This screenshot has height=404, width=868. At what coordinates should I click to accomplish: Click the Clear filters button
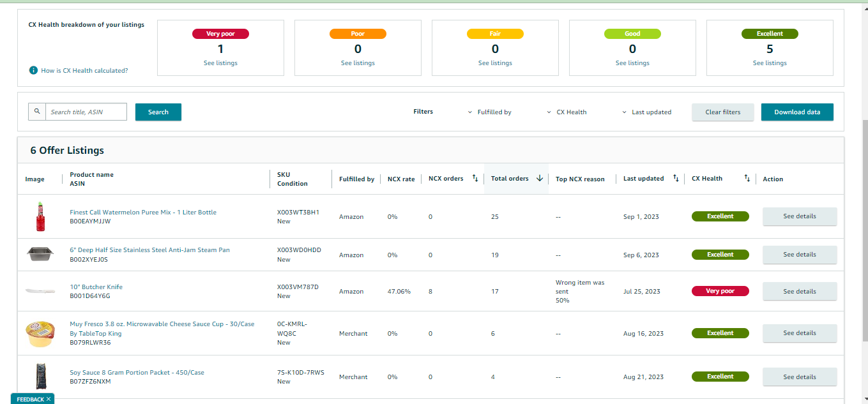pos(723,112)
